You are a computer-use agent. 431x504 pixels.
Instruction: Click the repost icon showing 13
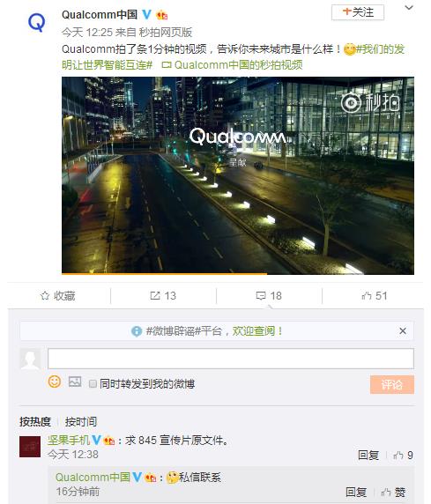coord(155,296)
